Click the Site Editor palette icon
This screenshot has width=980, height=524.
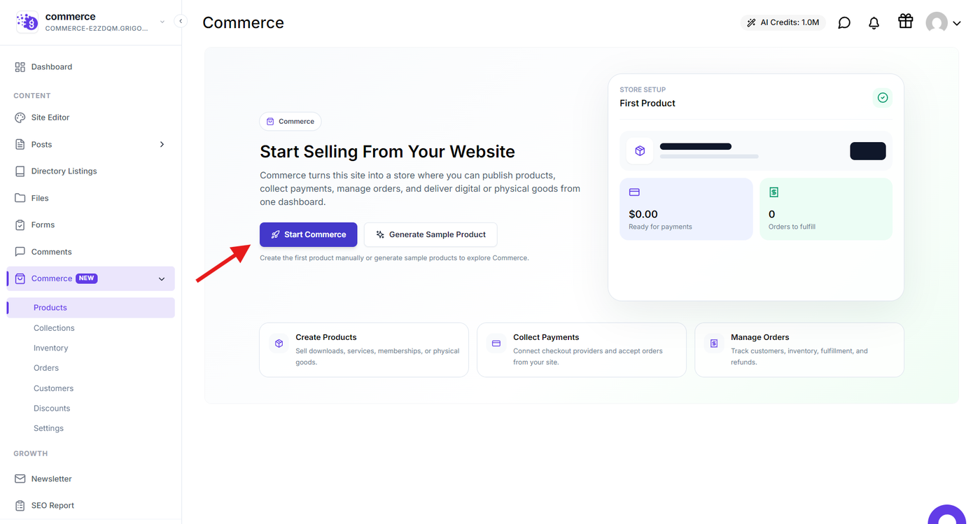[x=20, y=118]
